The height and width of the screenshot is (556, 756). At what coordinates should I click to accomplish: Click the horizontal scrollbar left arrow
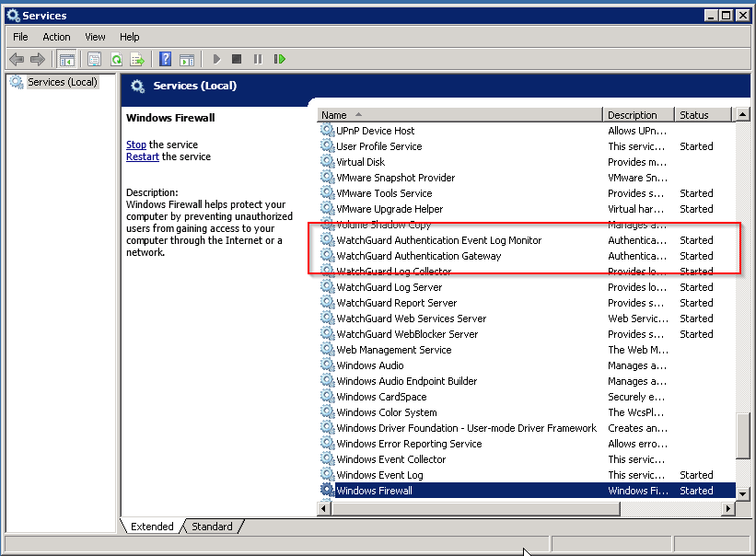pos(324,508)
